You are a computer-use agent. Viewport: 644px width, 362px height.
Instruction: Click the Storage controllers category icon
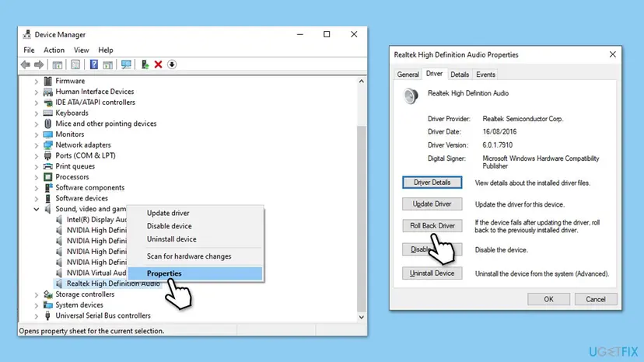coord(48,294)
